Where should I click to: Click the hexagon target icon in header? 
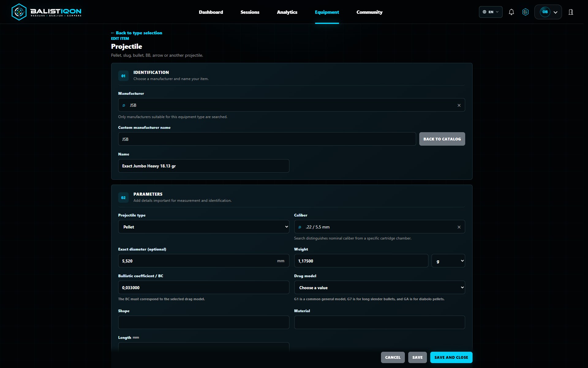point(526,12)
